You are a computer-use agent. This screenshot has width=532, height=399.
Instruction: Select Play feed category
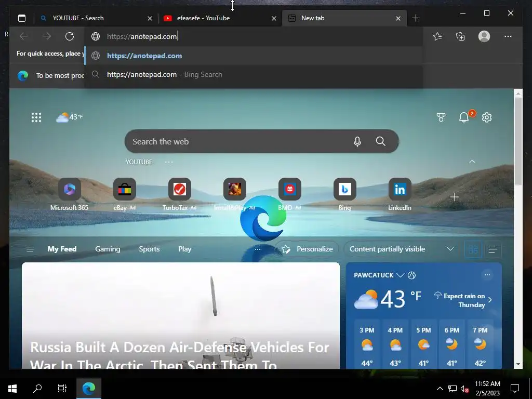coord(184,249)
